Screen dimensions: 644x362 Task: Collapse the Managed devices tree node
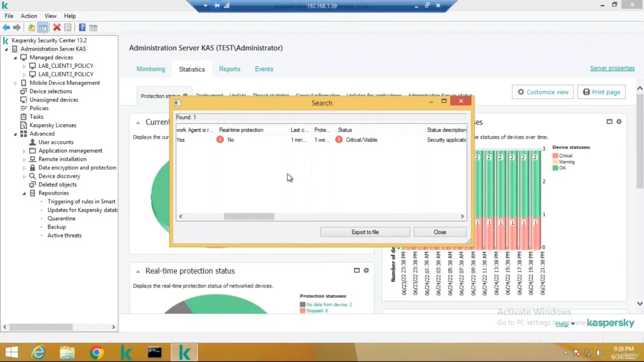(15, 57)
